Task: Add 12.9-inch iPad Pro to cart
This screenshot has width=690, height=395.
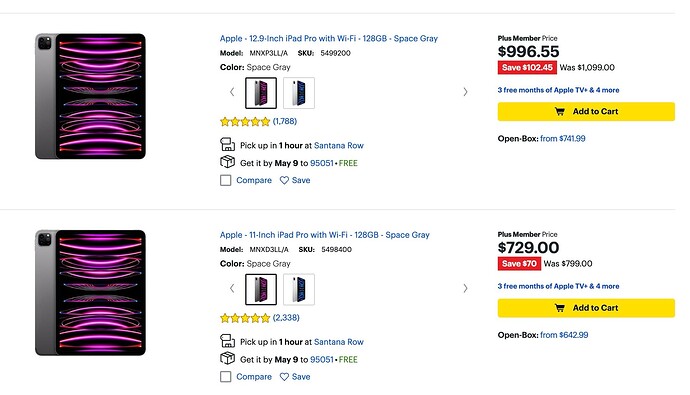Action: (586, 112)
